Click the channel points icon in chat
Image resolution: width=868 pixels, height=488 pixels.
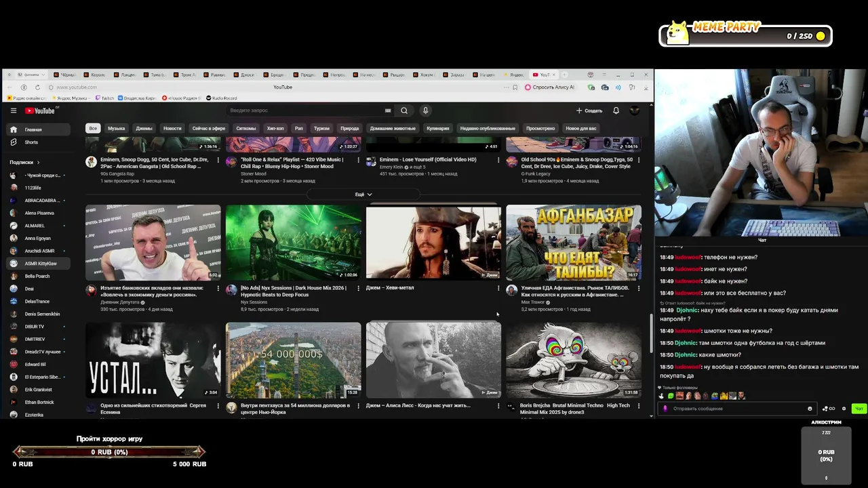pyautogui.click(x=829, y=409)
